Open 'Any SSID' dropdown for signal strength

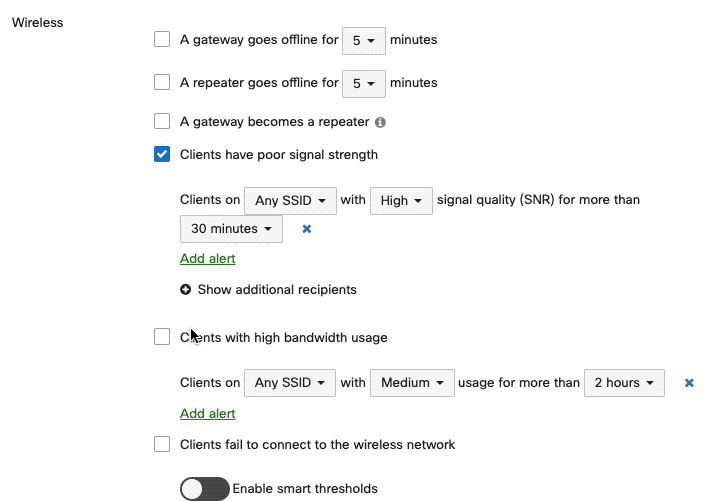(290, 200)
